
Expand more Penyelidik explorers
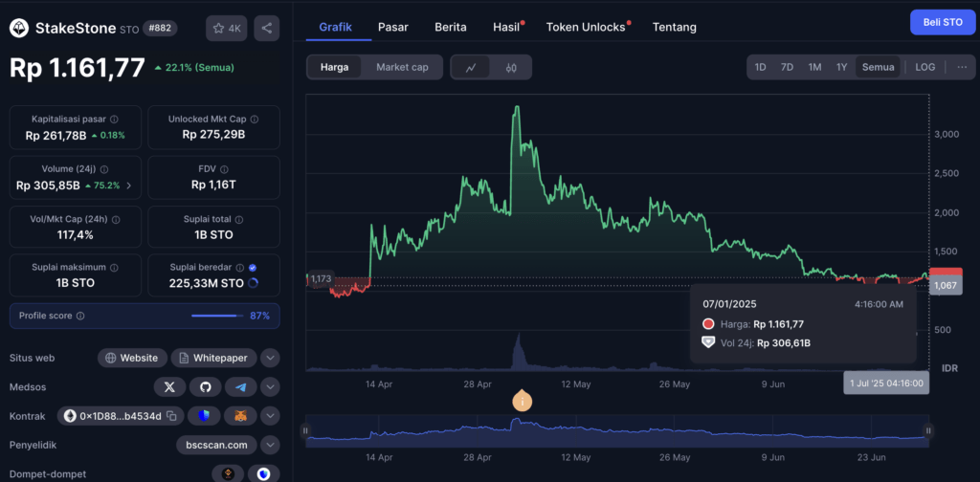[270, 445]
